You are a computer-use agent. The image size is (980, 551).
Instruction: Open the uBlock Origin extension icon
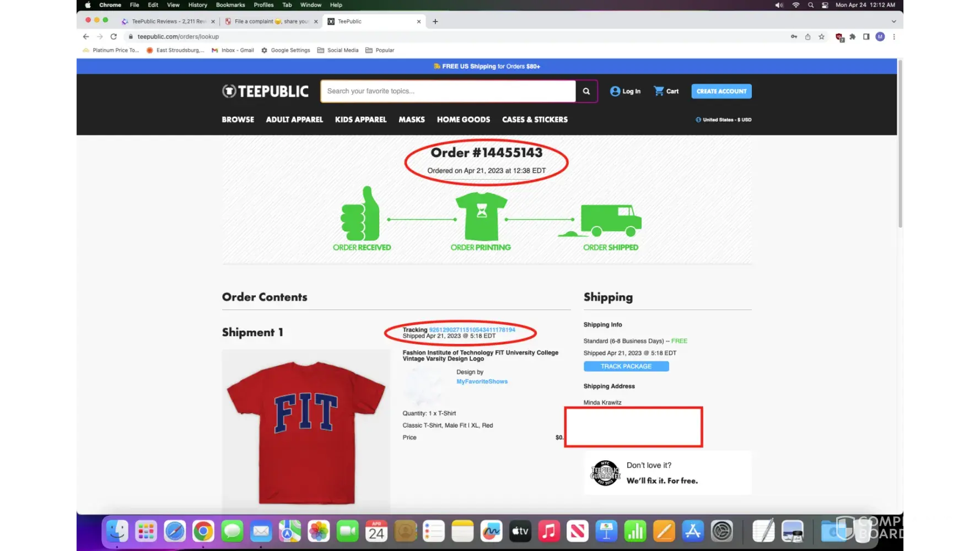point(839,37)
